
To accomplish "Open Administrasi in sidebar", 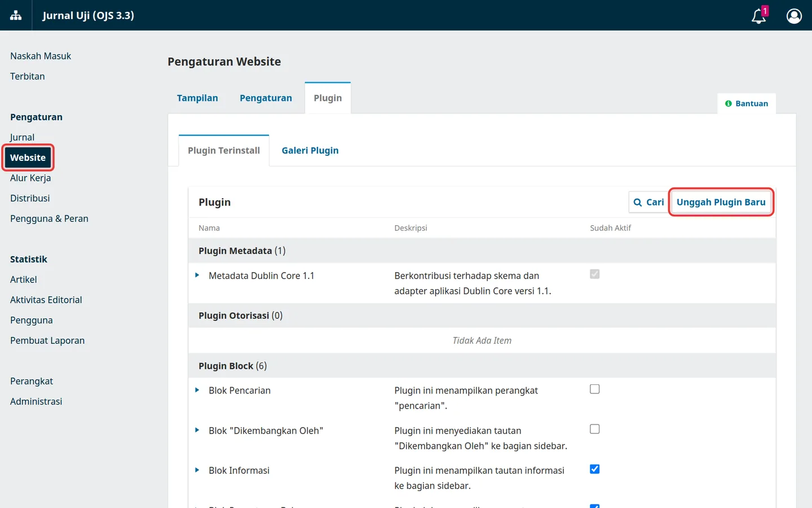I will pos(36,401).
